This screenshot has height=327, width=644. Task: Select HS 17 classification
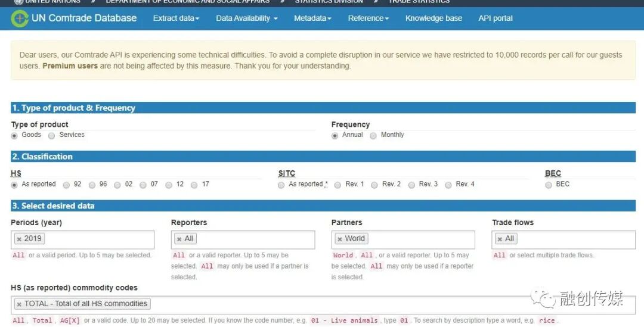(194, 185)
